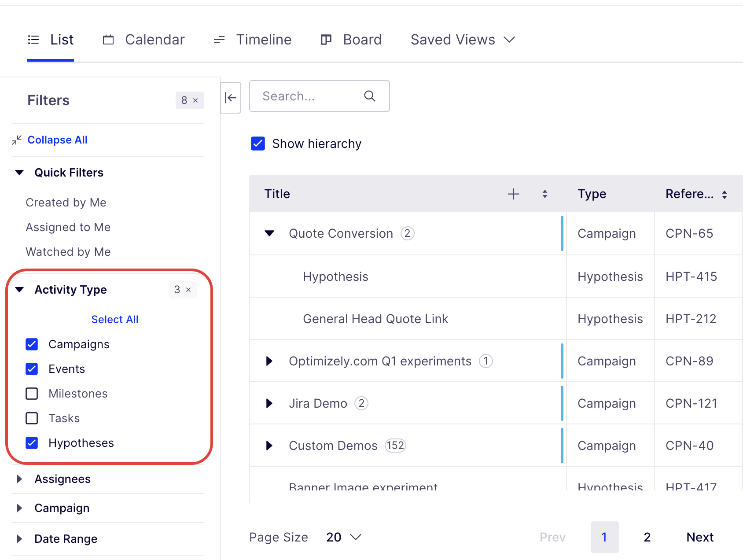
Task: Switch to the List view tab
Action: coord(51,40)
